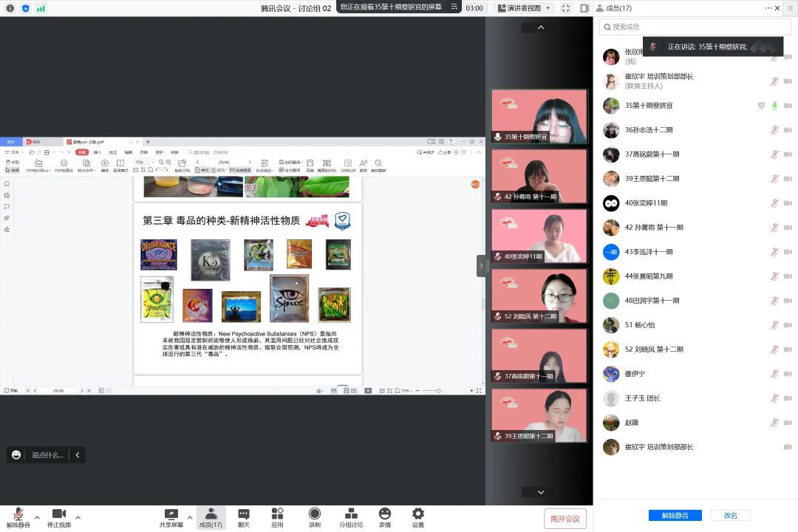Click the 离开会议 leave meeting button
The image size is (798, 532).
[565, 519]
